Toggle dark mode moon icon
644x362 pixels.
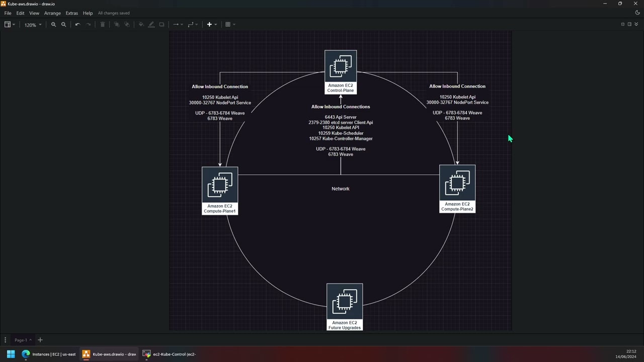tap(637, 13)
